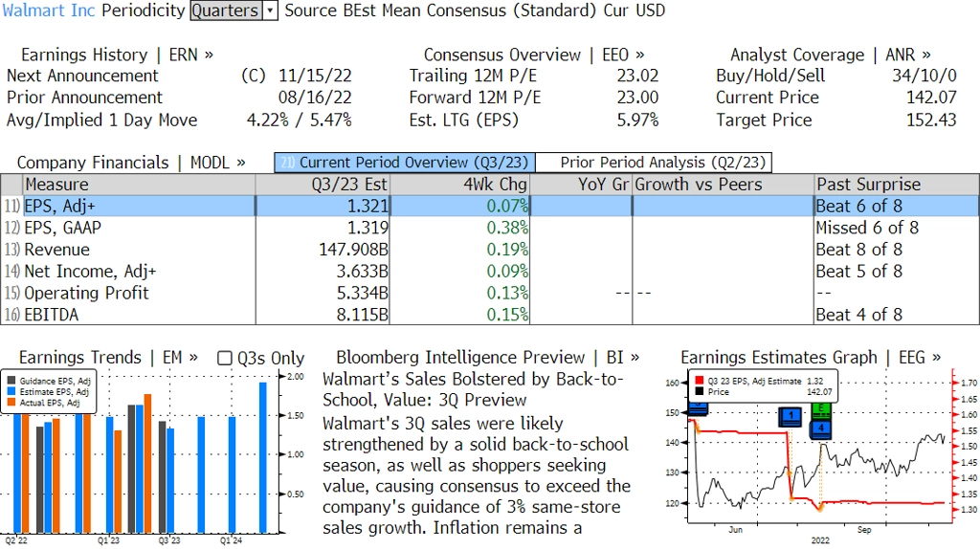Click the blue event marker labeled 4
This screenshot has width=980, height=549.
pos(820,429)
